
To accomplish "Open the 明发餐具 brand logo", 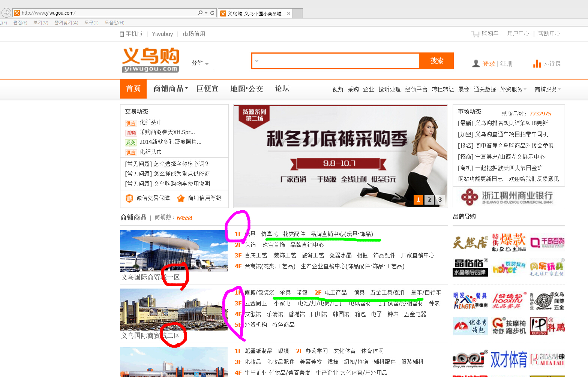I will click(470, 301).
